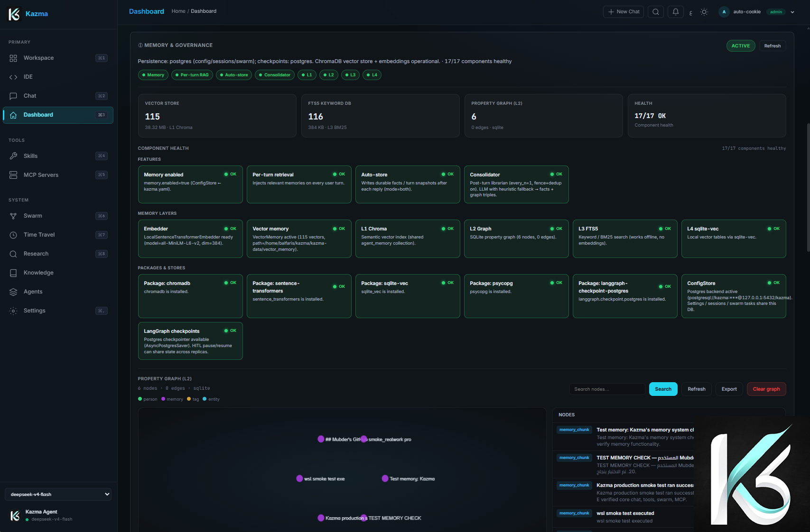
Task: Click the Memory status chip
Action: coord(153,75)
